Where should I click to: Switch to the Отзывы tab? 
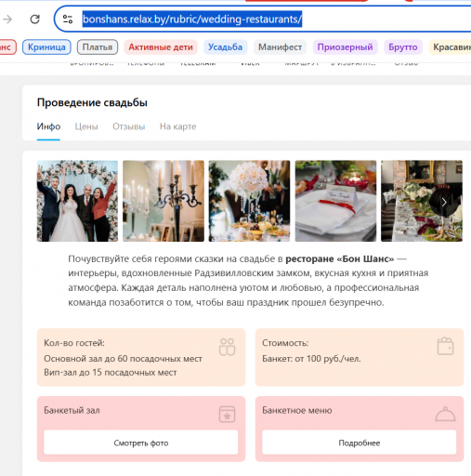pyautogui.click(x=129, y=126)
